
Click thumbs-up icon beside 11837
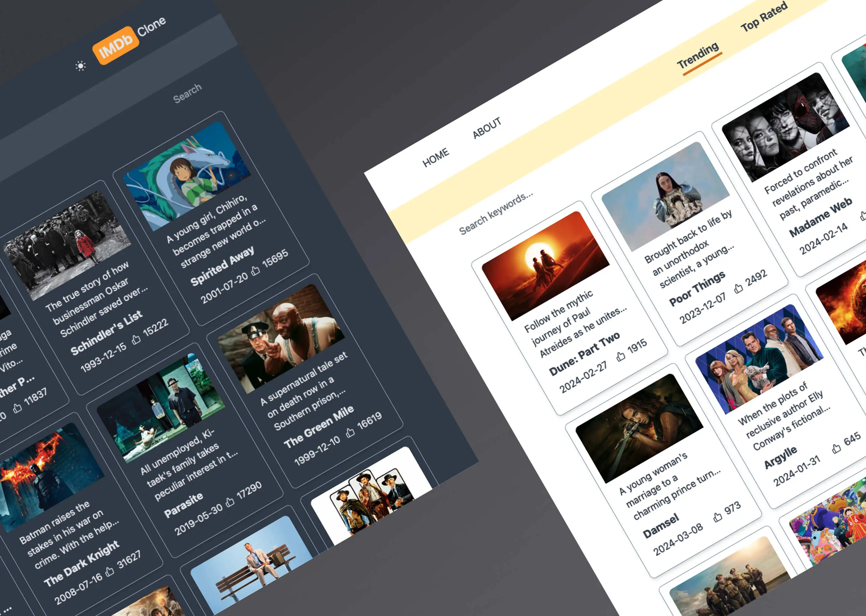17,408
